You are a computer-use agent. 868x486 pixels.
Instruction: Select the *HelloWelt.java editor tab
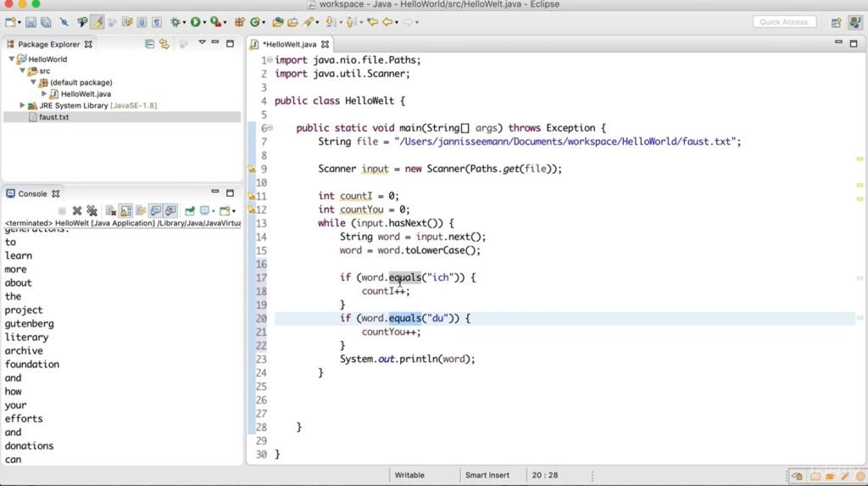click(289, 44)
